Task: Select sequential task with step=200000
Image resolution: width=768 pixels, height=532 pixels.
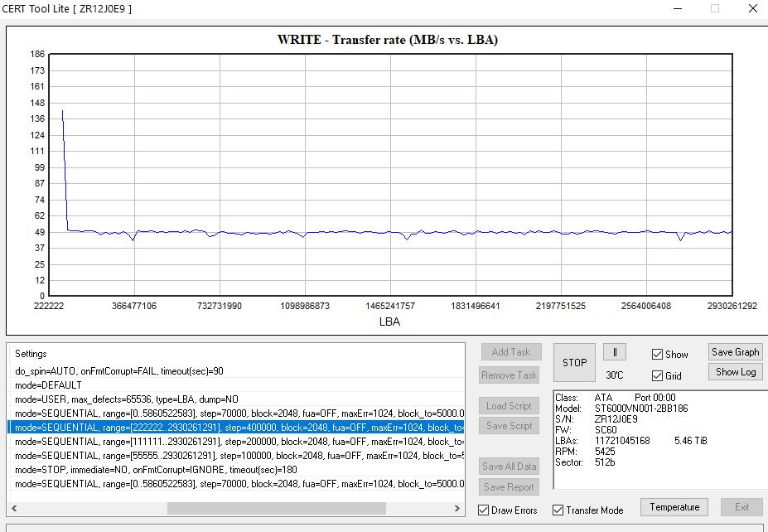Action: coord(236,442)
